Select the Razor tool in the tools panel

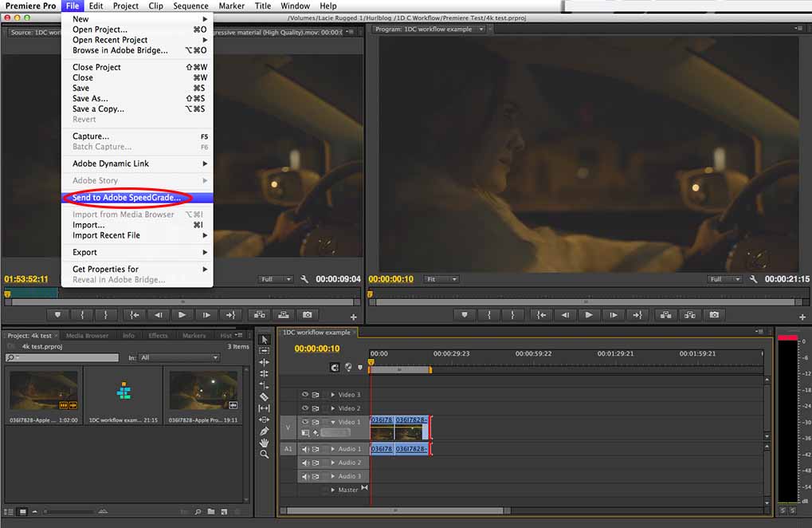(265, 396)
